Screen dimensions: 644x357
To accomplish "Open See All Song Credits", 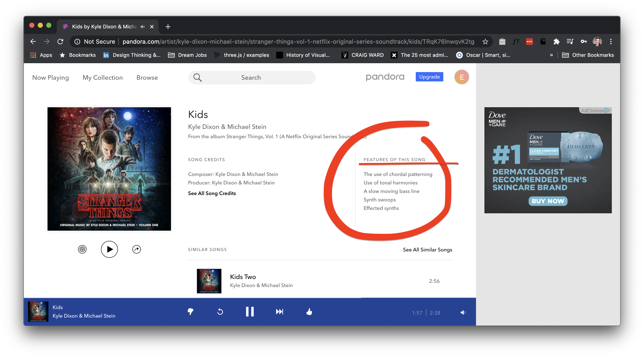I will (x=212, y=193).
